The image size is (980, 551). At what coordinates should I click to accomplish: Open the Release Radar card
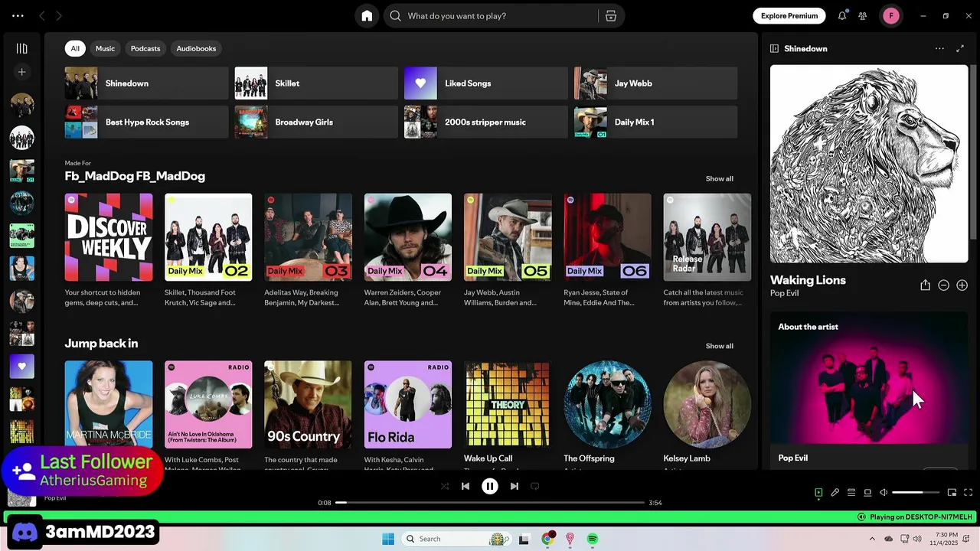point(707,250)
